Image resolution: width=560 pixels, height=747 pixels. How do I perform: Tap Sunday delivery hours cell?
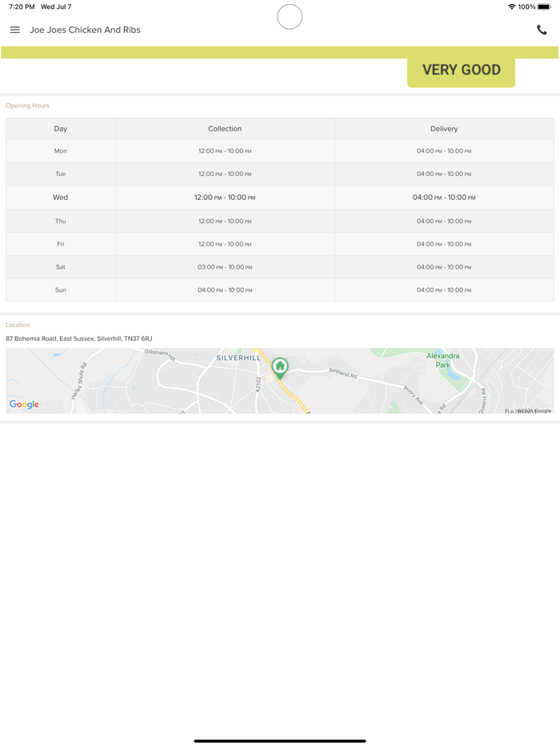[x=444, y=290]
